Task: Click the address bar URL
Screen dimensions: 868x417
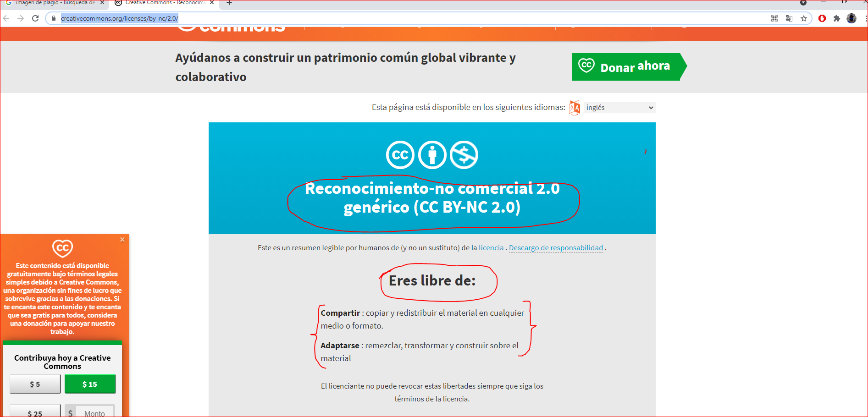Action: [119, 18]
